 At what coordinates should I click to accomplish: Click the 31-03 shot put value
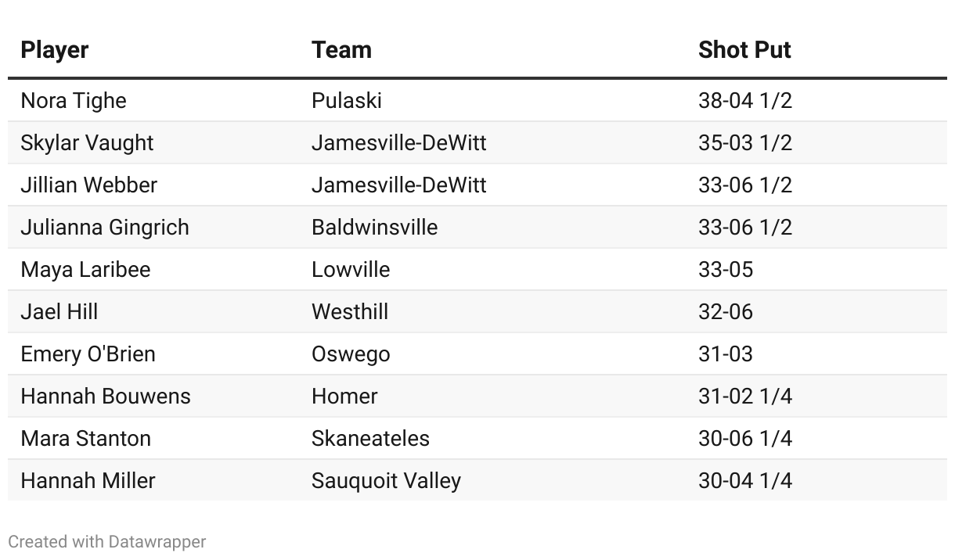click(x=726, y=354)
